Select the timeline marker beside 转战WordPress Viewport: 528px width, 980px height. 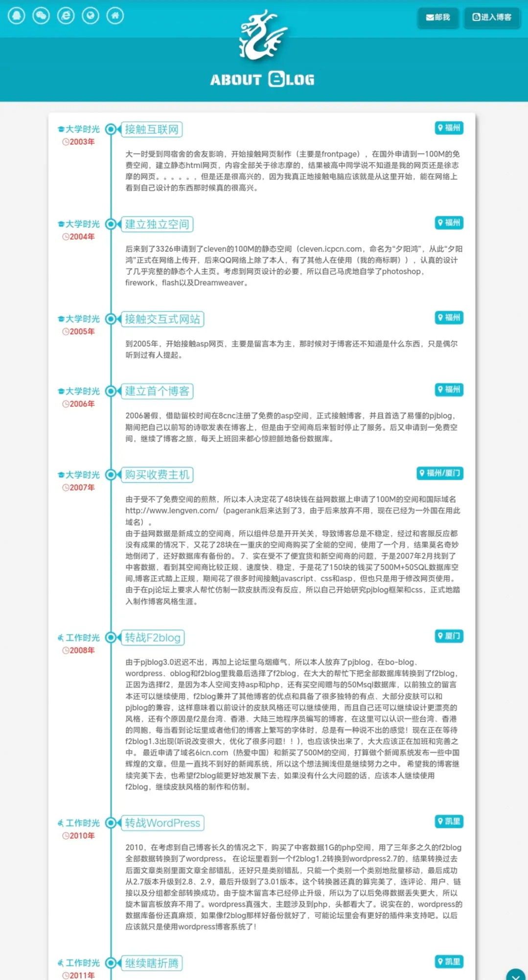111,823
